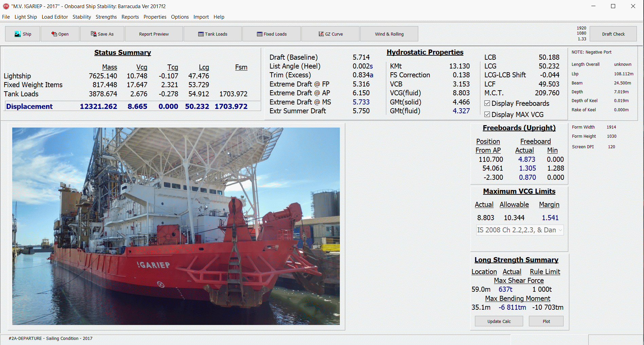This screenshot has width=644, height=345.
Task: Uncheck Display Freeboards checkbox
Action: point(487,103)
